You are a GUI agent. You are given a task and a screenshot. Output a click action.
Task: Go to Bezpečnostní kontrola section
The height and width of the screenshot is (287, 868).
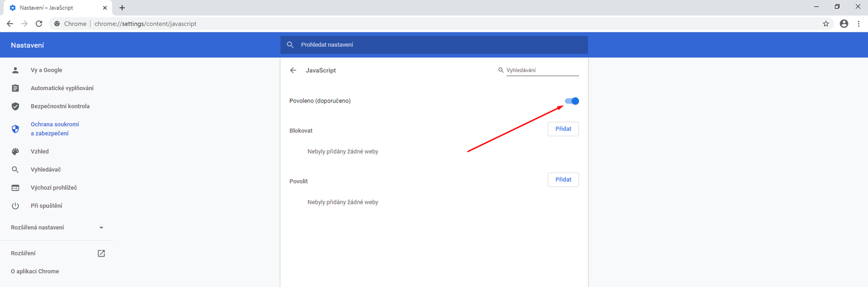[x=60, y=106]
